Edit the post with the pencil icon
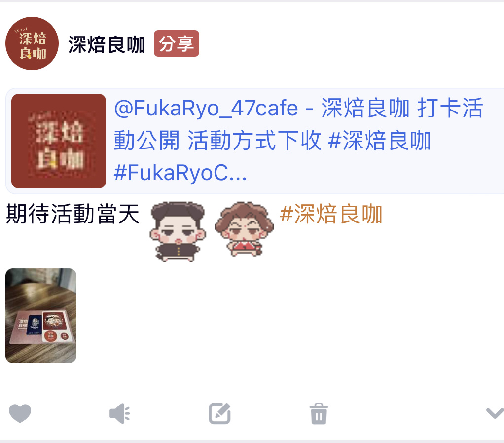Screen dimensions: 504x443 [219, 413]
